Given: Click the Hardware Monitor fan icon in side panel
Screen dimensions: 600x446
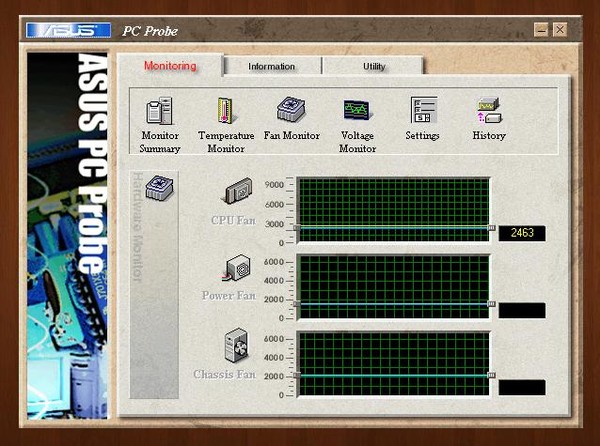Looking at the screenshot, I should click(159, 187).
